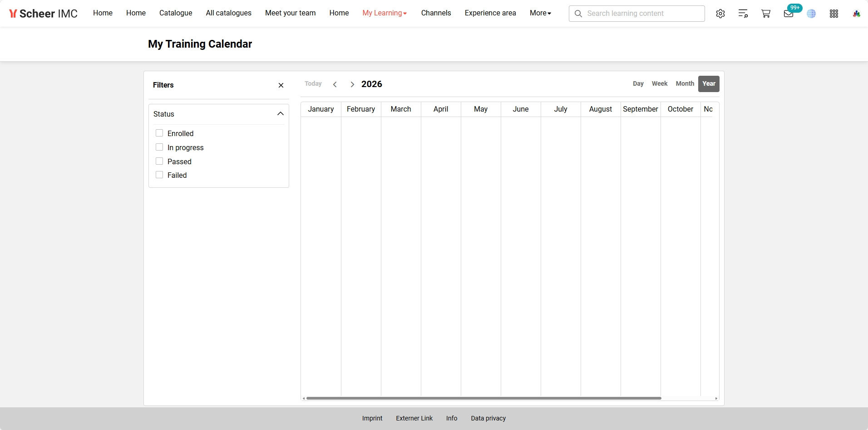Viewport: 868px width, 430px height.
Task: Open the settings gear icon
Action: point(720,14)
